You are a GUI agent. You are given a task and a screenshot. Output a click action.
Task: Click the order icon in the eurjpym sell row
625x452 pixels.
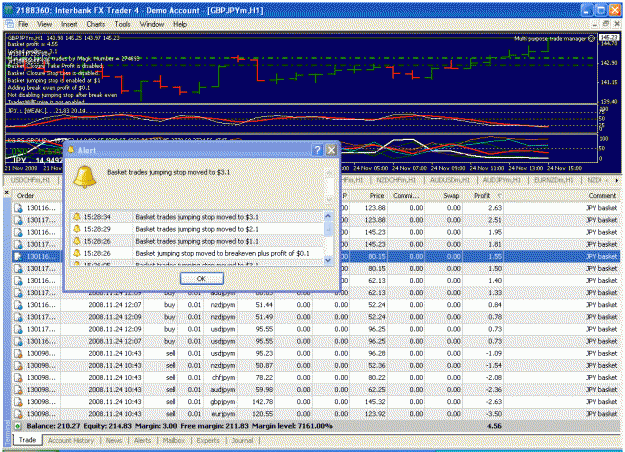(18, 414)
